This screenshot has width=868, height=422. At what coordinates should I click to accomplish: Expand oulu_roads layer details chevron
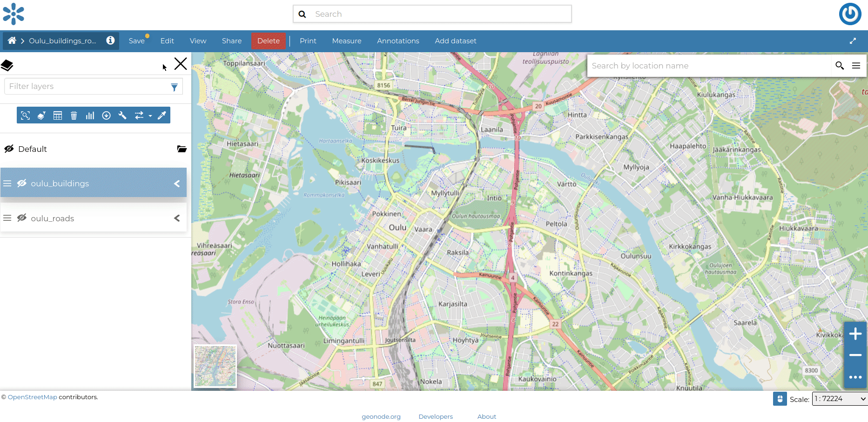pyautogui.click(x=177, y=218)
